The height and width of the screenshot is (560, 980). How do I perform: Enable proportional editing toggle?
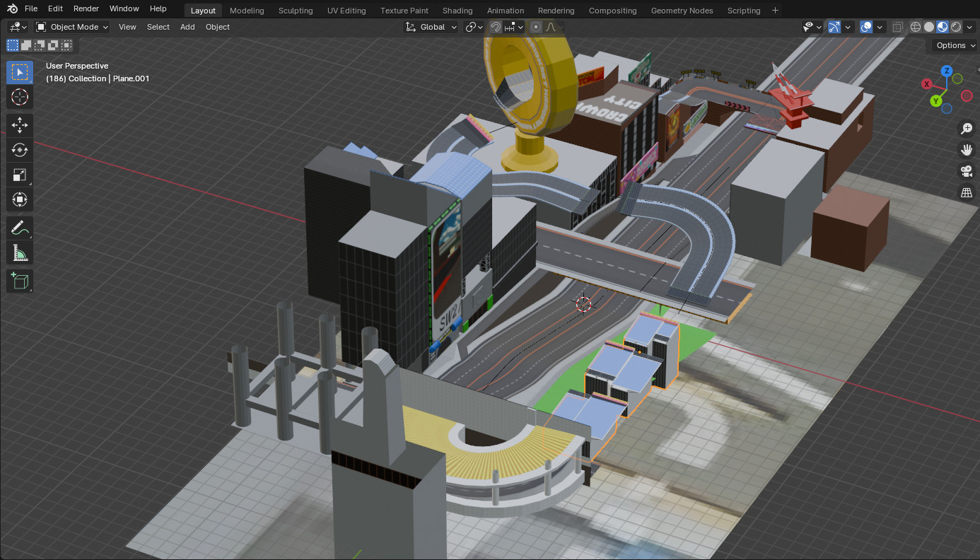[x=536, y=27]
